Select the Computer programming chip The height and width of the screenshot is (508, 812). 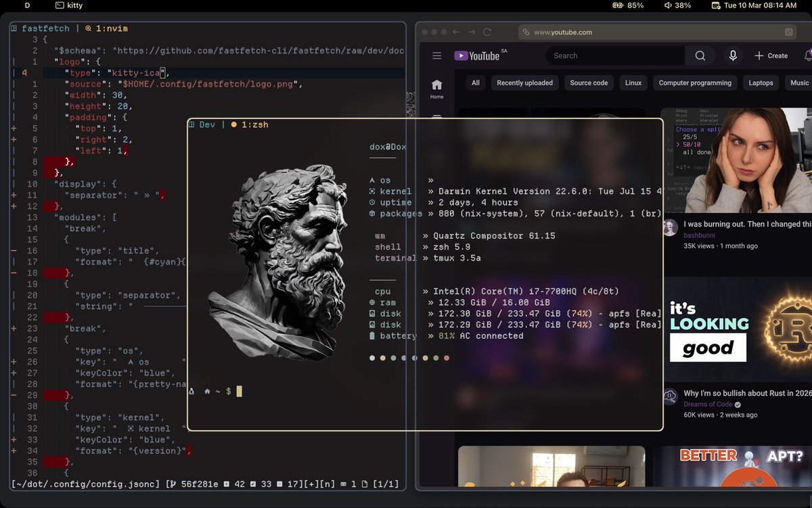pyautogui.click(x=695, y=83)
